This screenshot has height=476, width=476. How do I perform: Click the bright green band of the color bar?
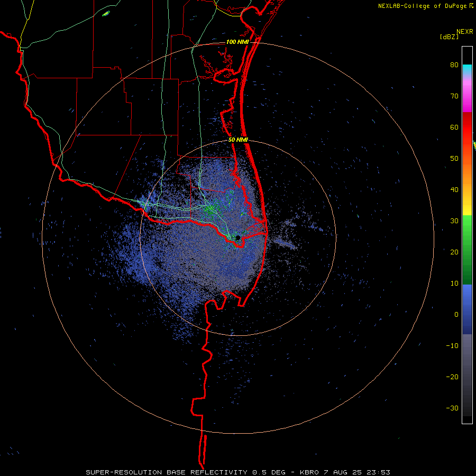coord(467,227)
